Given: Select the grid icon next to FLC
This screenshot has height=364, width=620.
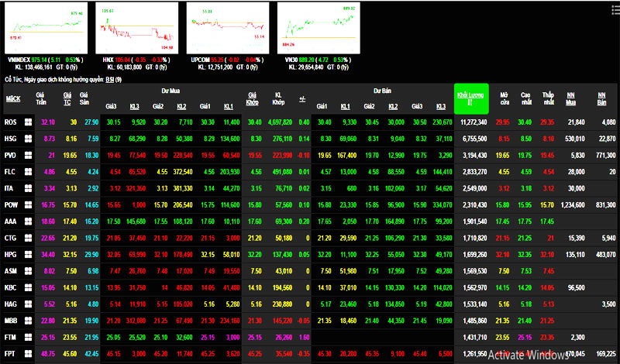Looking at the screenshot, I should pyautogui.click(x=29, y=171).
